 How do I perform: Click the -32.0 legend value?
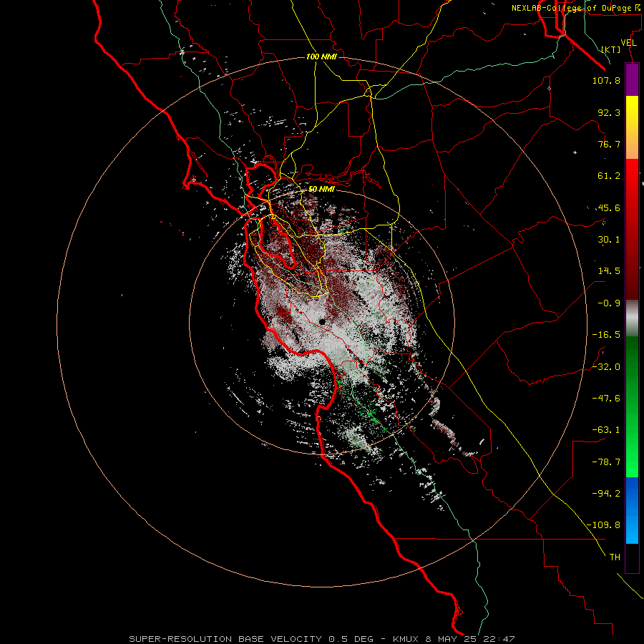(606, 367)
